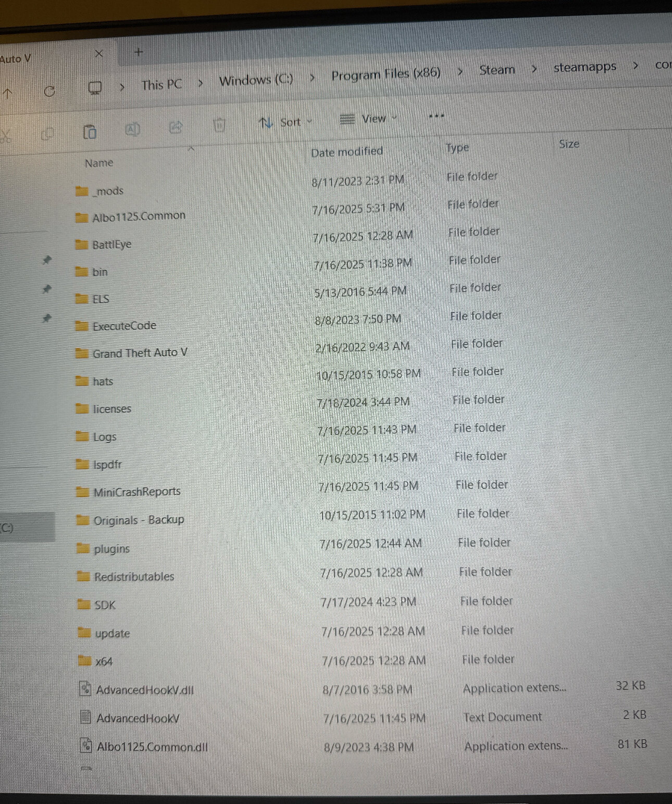Viewport: 672px width, 804px height.
Task: Sort by the Size column header
Action: point(569,144)
